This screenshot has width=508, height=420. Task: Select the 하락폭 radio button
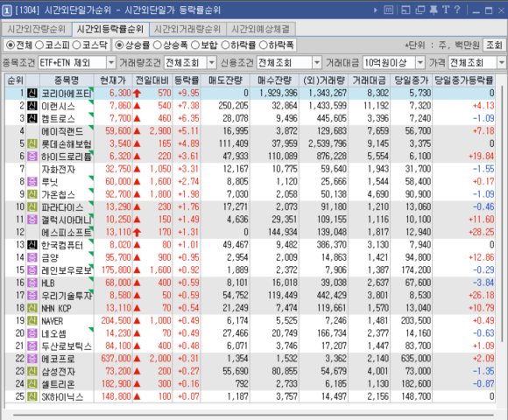[x=263, y=45]
